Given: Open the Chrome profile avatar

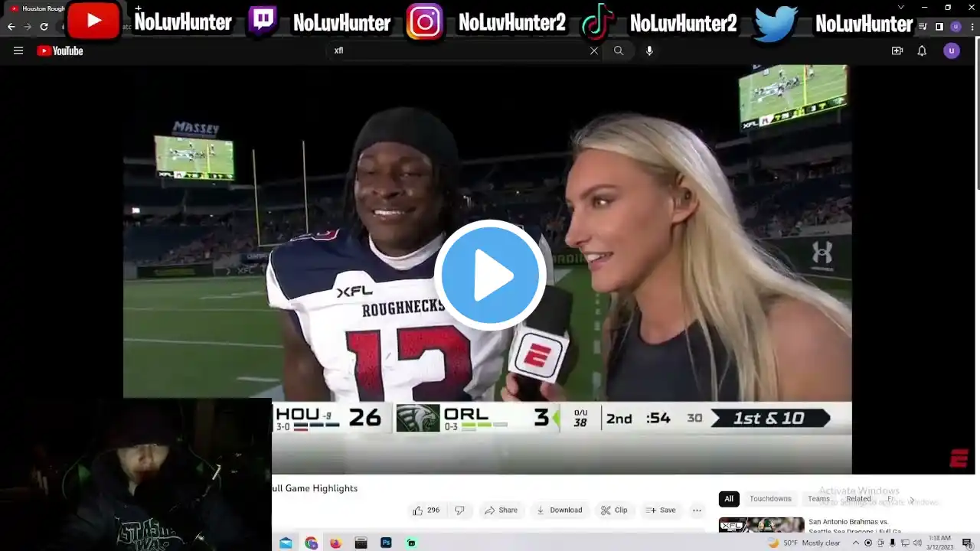Looking at the screenshot, I should (x=955, y=27).
